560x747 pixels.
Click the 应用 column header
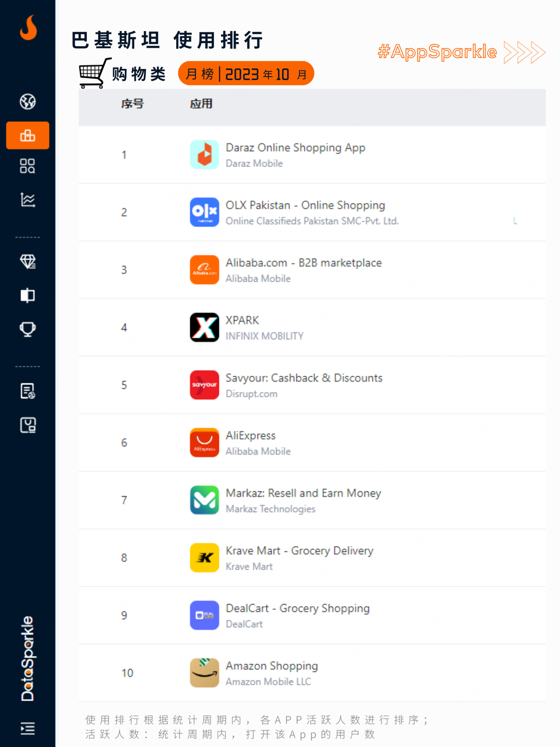(x=201, y=104)
